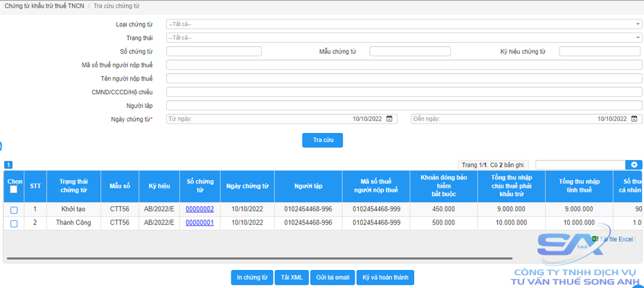
Task: Go to 'Chứng từ khấu trừ thuế TNCN' breadcrumb
Action: coord(44,6)
